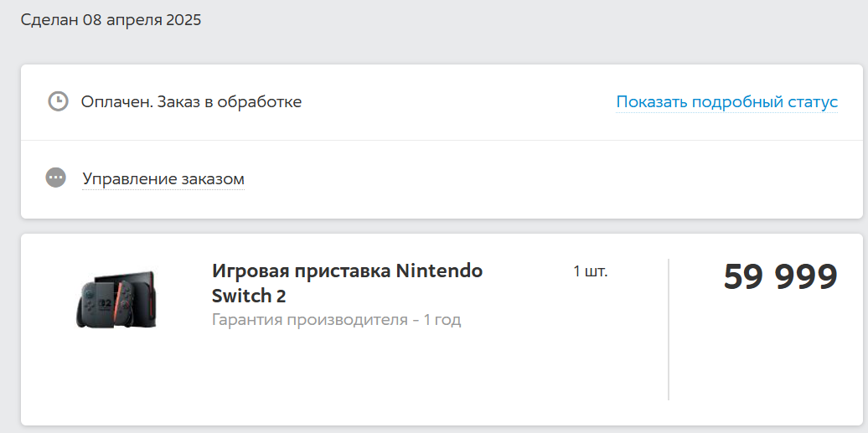Click the divider line below order status row
Screen dimensions: 868x433
click(442, 140)
